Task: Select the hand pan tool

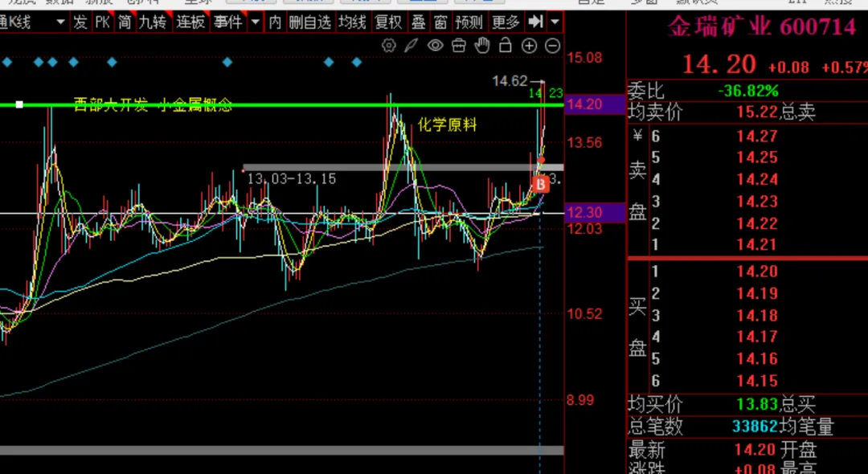Action: (482, 46)
